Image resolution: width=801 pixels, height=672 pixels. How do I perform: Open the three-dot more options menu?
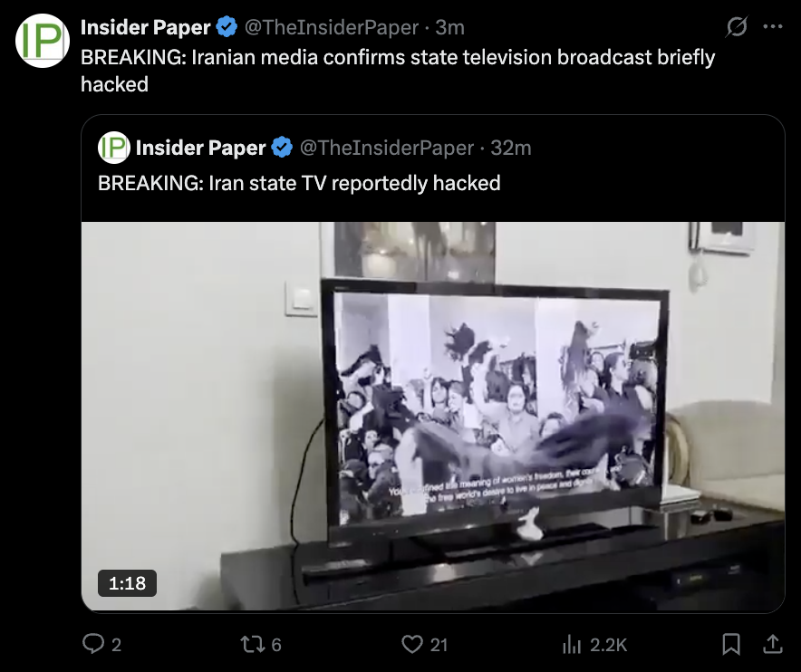[773, 27]
